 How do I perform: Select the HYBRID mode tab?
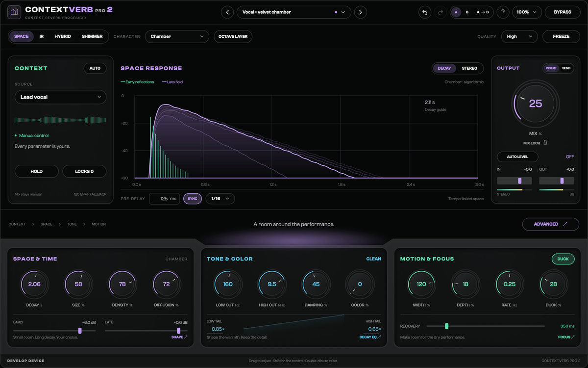(63, 36)
